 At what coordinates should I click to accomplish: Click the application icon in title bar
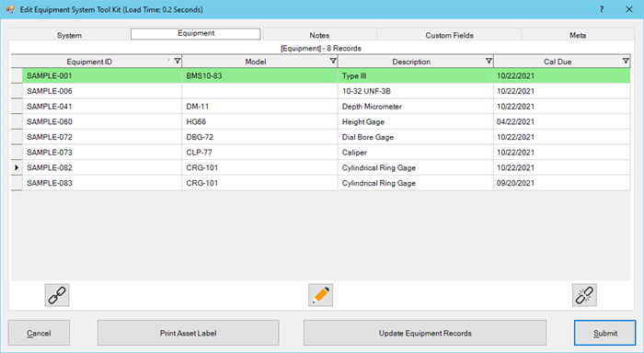(10, 9)
